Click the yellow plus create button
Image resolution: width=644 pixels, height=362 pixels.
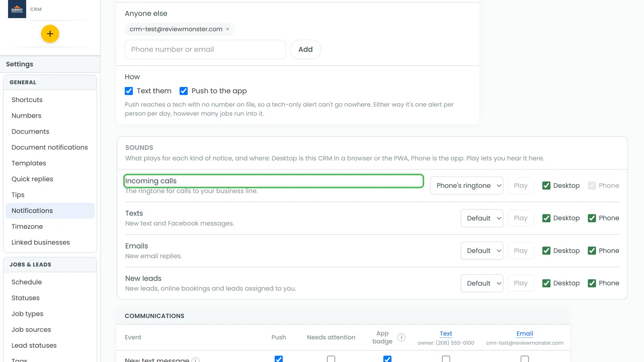pos(50,34)
